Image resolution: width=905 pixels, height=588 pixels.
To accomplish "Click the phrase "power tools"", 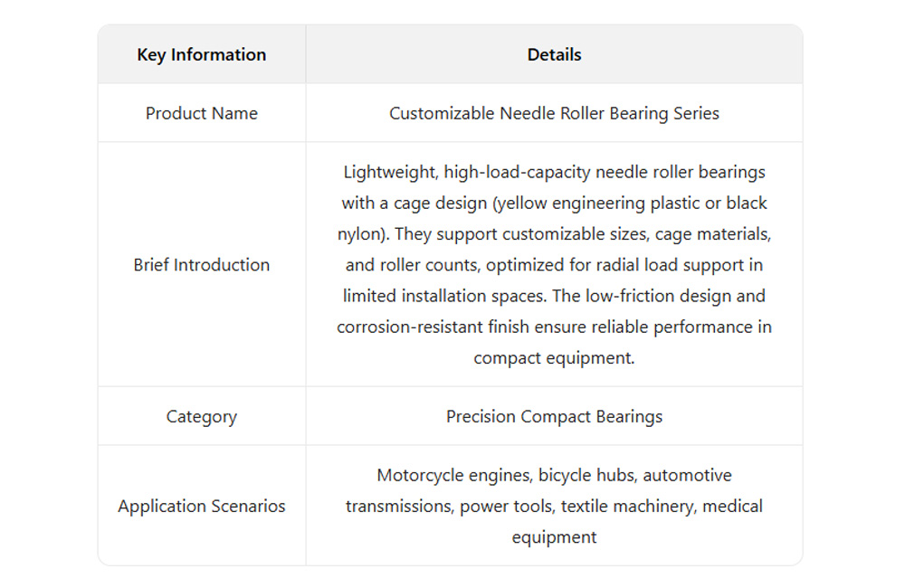I will [x=505, y=507].
